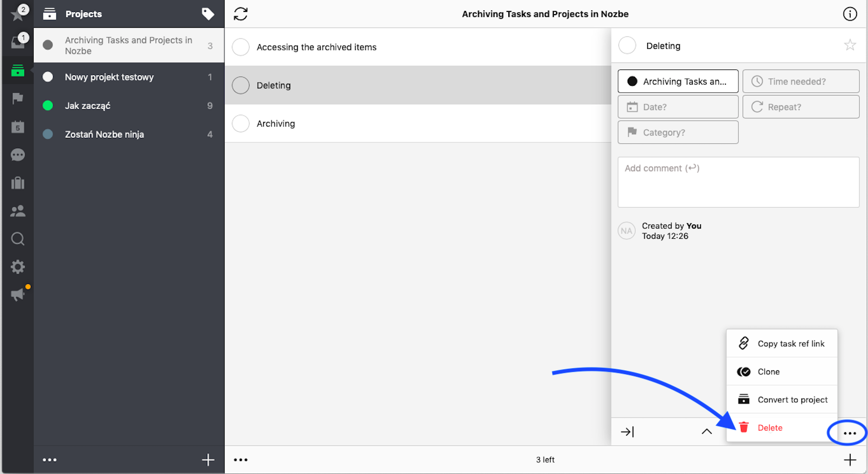Click the upward chevron in details footer
This screenshot has width=868, height=474.
coord(706,432)
